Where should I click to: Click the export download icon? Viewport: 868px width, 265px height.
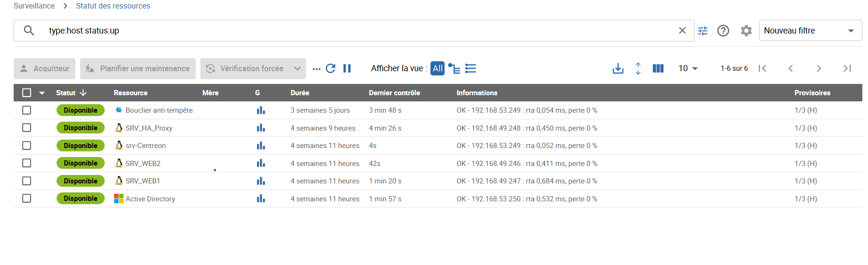(x=618, y=68)
